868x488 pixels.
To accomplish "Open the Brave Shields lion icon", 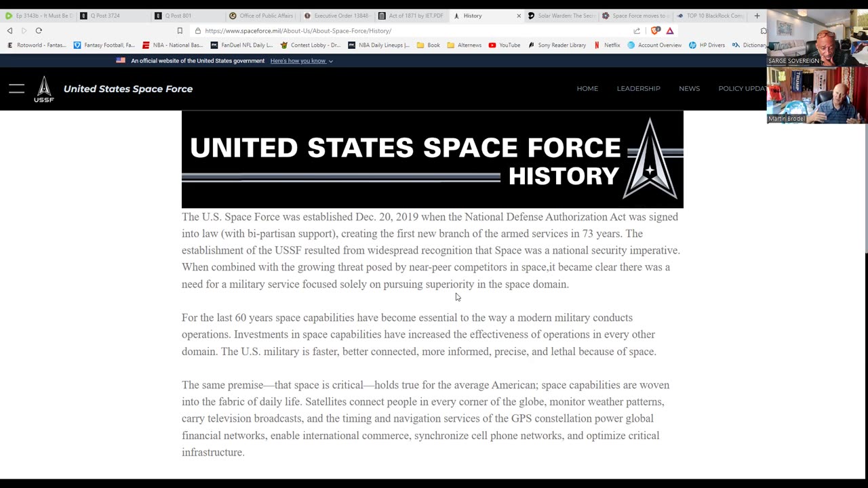I will [x=655, y=30].
